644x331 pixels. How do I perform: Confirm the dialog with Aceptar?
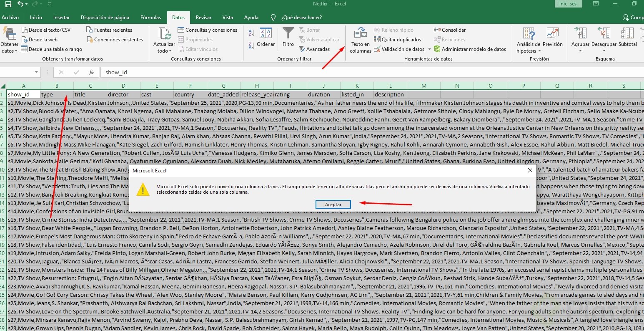(333, 205)
